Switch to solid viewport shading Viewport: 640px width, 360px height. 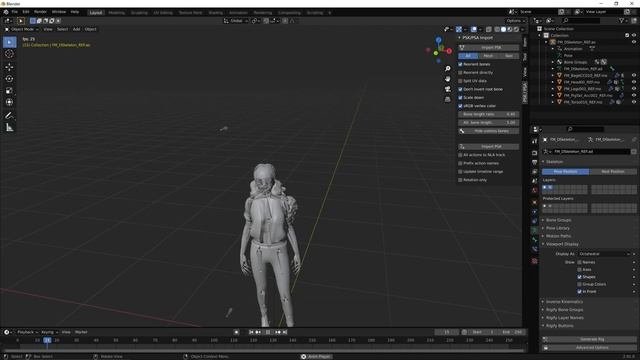click(503, 29)
